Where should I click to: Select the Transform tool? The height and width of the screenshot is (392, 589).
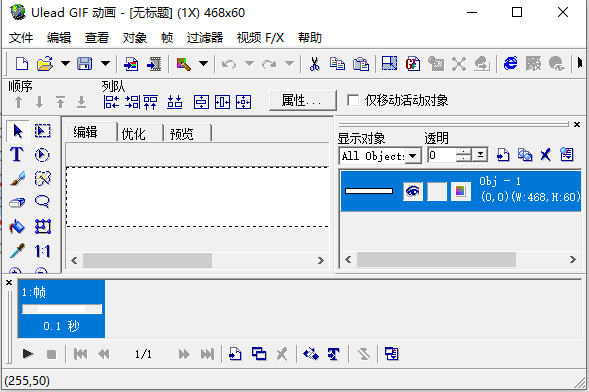coord(42,226)
